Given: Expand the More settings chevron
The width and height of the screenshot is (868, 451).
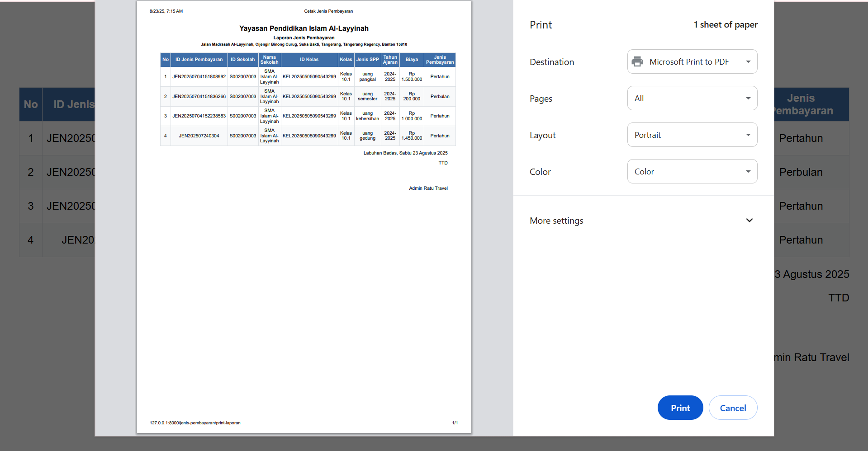Looking at the screenshot, I should 749,221.
